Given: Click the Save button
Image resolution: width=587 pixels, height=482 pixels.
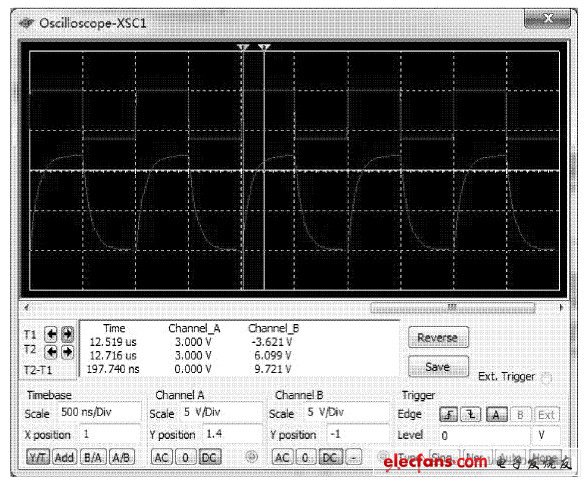Looking at the screenshot, I should (x=438, y=366).
